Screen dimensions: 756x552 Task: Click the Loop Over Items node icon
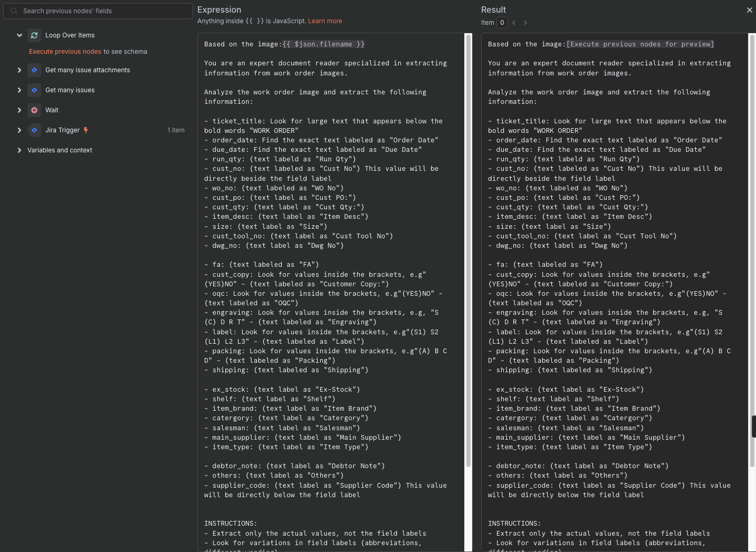(x=34, y=35)
